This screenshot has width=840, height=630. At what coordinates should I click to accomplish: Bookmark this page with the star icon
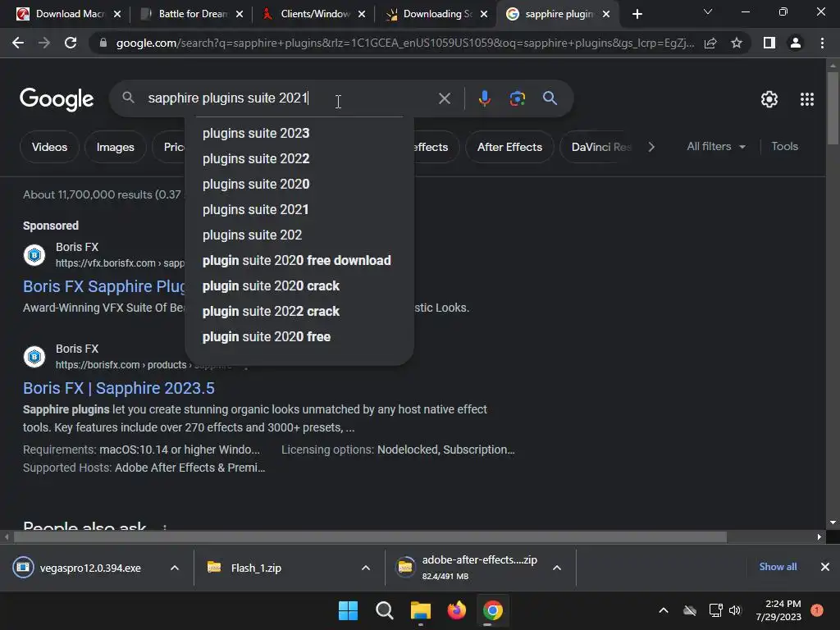[737, 43]
